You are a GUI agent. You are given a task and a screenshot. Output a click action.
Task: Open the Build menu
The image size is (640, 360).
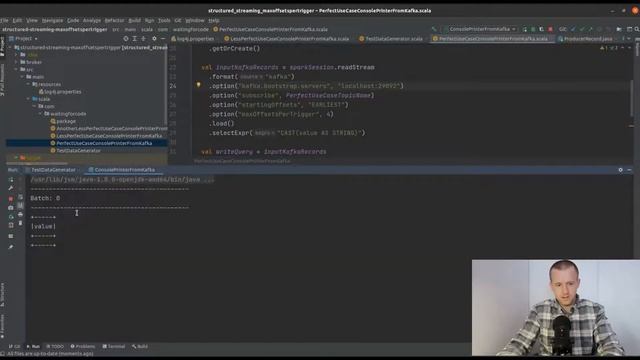134,20
